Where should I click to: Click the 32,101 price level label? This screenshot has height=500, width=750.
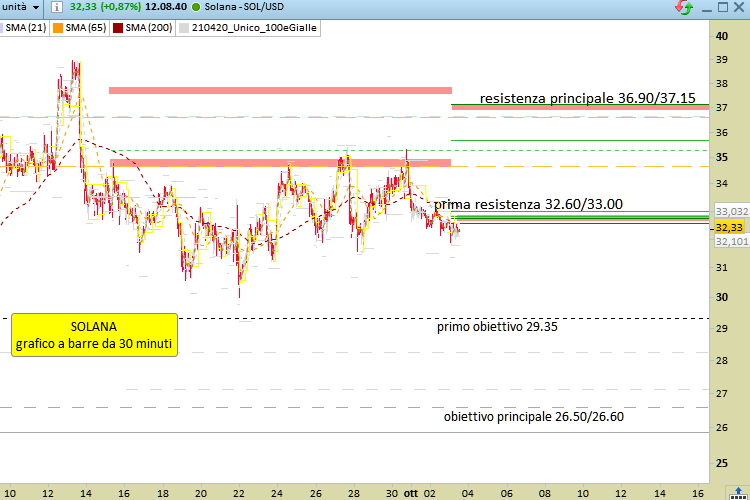pyautogui.click(x=731, y=242)
